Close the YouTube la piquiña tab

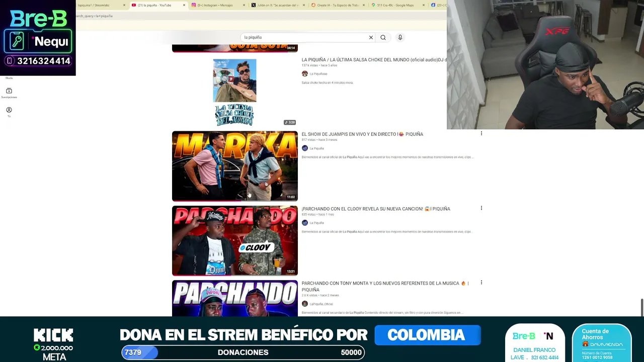[x=184, y=5]
